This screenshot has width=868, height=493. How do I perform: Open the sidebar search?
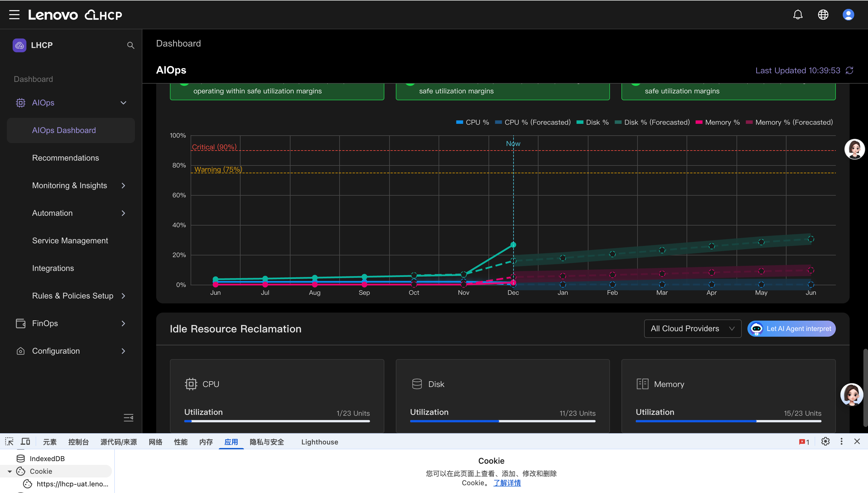click(131, 45)
